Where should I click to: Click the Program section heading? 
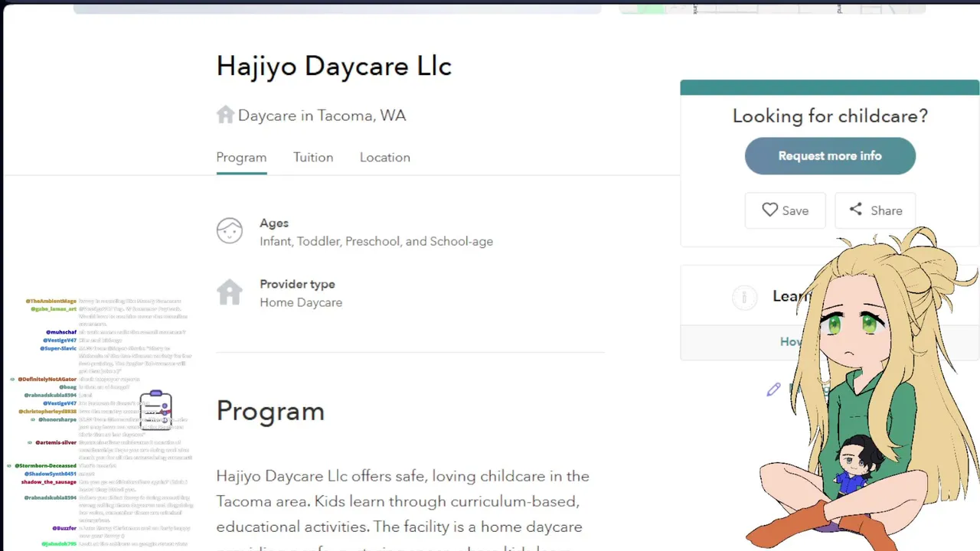(270, 411)
